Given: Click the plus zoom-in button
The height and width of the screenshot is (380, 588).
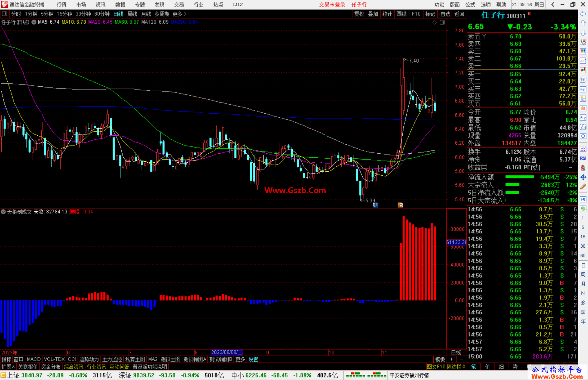Looking at the screenshot, I should pos(451,359).
